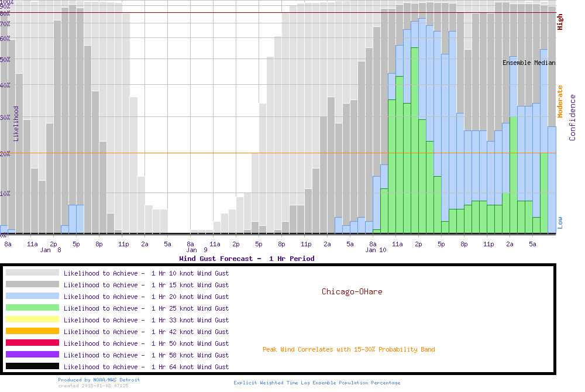The height and width of the screenshot is (392, 585).
Task: Click the 'Produced by NOAA/NWS Detroit' credit
Action: (x=99, y=380)
